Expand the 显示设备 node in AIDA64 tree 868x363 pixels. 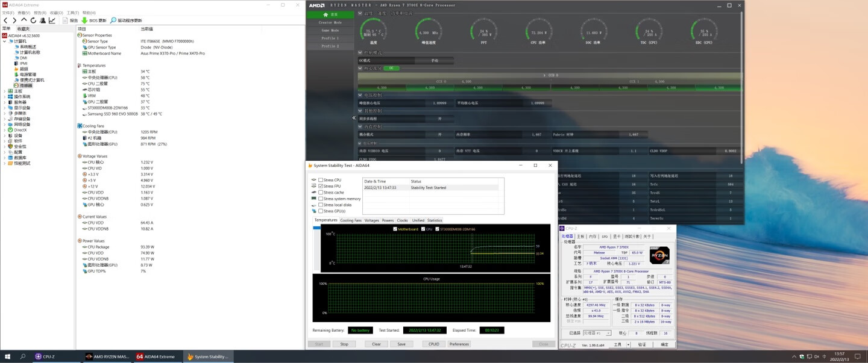click(x=5, y=108)
